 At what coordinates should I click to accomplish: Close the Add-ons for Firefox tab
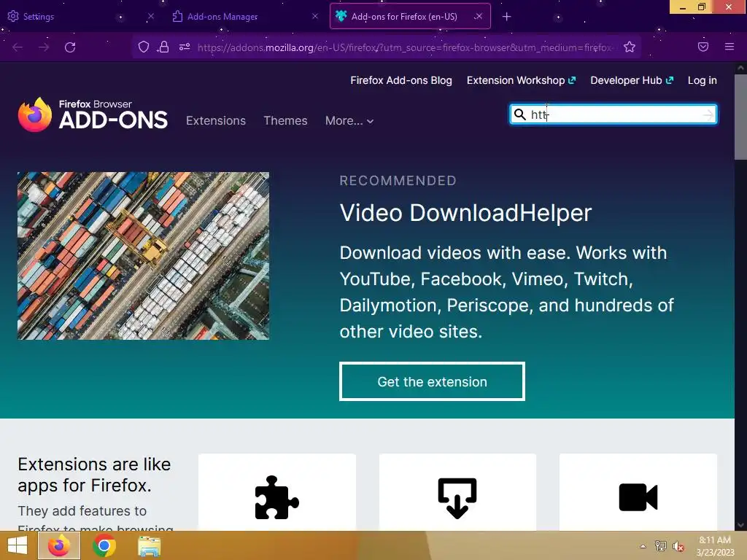point(479,16)
